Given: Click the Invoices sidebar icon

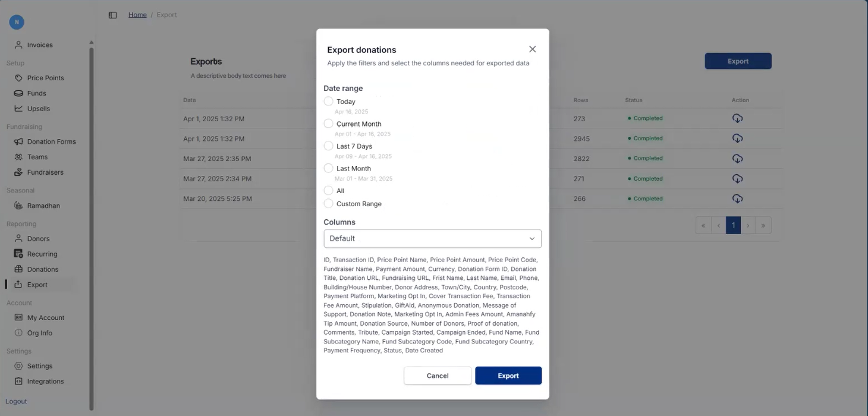Looking at the screenshot, I should pyautogui.click(x=18, y=45).
